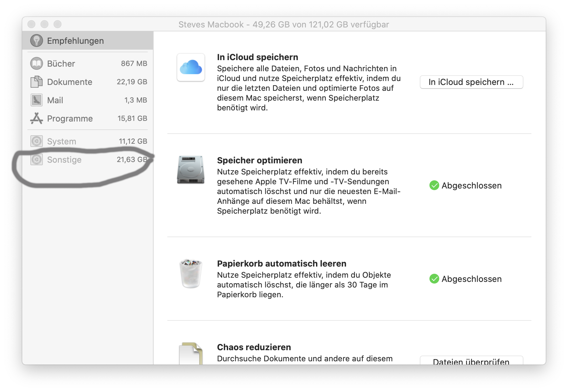Viewport: 568px width, 392px height.
Task: Click the Empfehlungen lightbulb icon
Action: point(36,41)
